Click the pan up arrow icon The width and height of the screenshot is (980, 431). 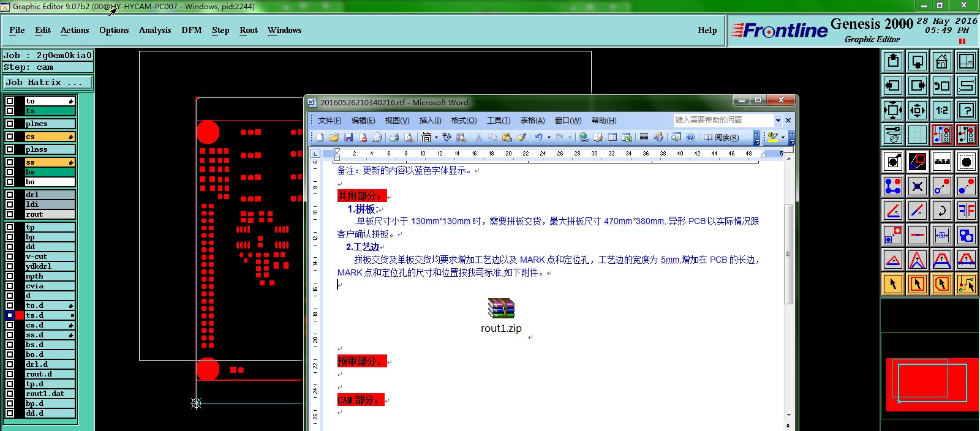point(893,61)
